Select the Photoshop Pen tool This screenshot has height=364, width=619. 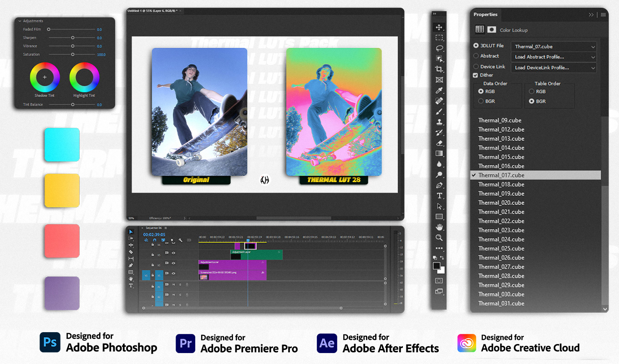[439, 185]
